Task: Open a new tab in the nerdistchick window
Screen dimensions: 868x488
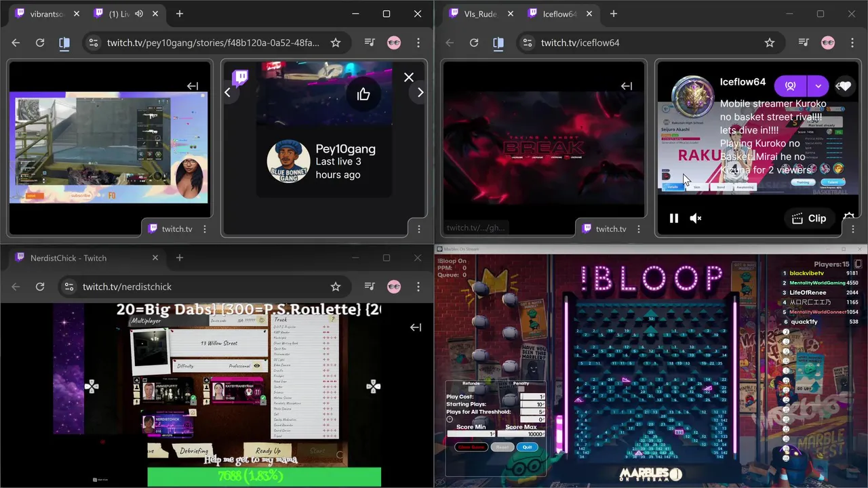Action: tap(180, 258)
